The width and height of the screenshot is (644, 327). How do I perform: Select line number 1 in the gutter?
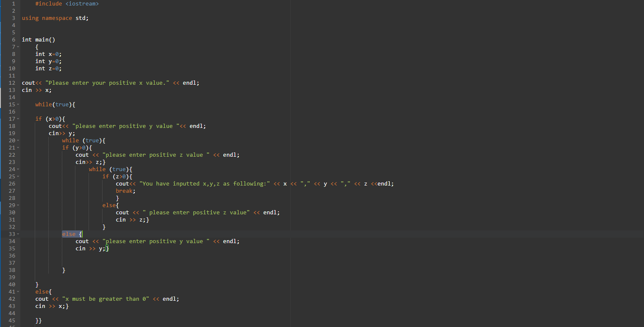tap(14, 3)
